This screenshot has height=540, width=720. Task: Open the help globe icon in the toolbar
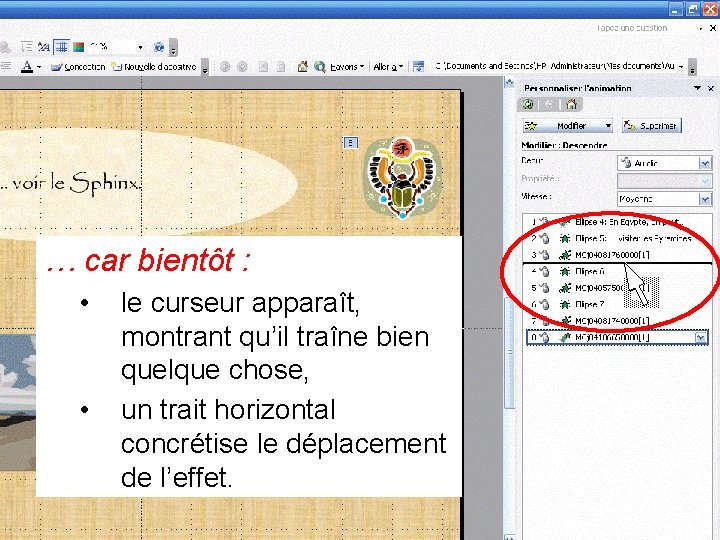tap(159, 47)
